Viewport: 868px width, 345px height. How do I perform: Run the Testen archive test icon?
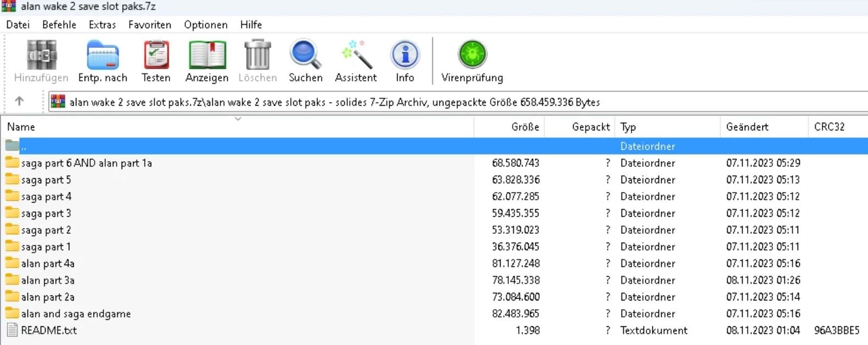pos(156,55)
